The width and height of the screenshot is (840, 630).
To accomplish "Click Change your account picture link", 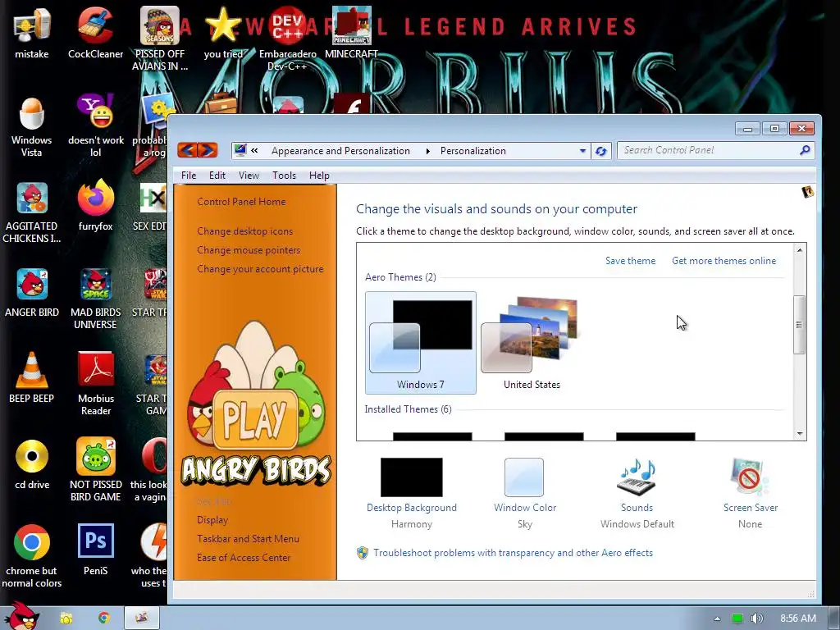I will (x=260, y=269).
